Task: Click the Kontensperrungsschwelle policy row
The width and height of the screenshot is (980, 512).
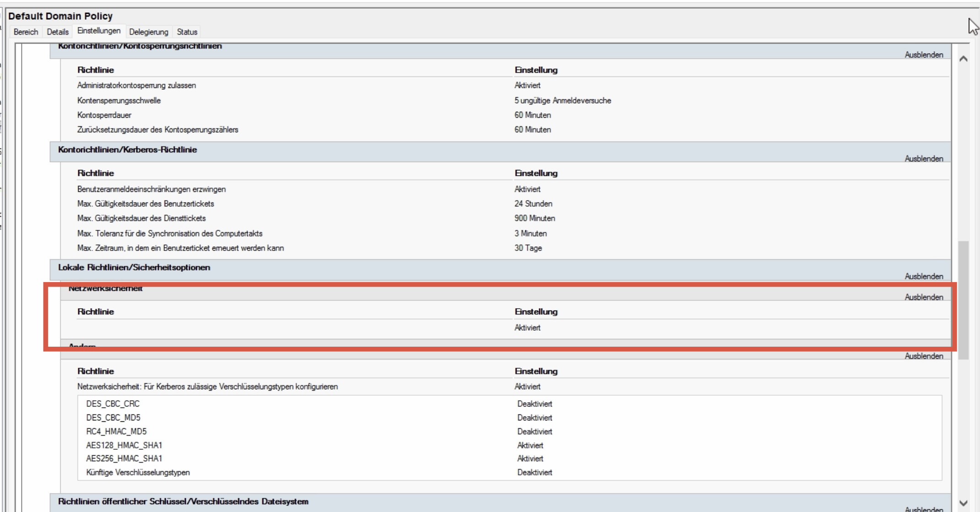Action: coord(119,101)
